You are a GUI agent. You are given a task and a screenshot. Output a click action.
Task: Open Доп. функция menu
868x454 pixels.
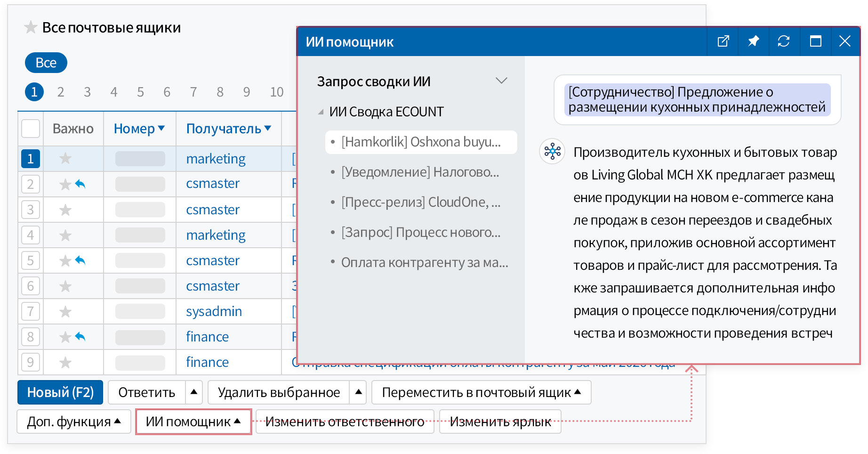pos(74,422)
